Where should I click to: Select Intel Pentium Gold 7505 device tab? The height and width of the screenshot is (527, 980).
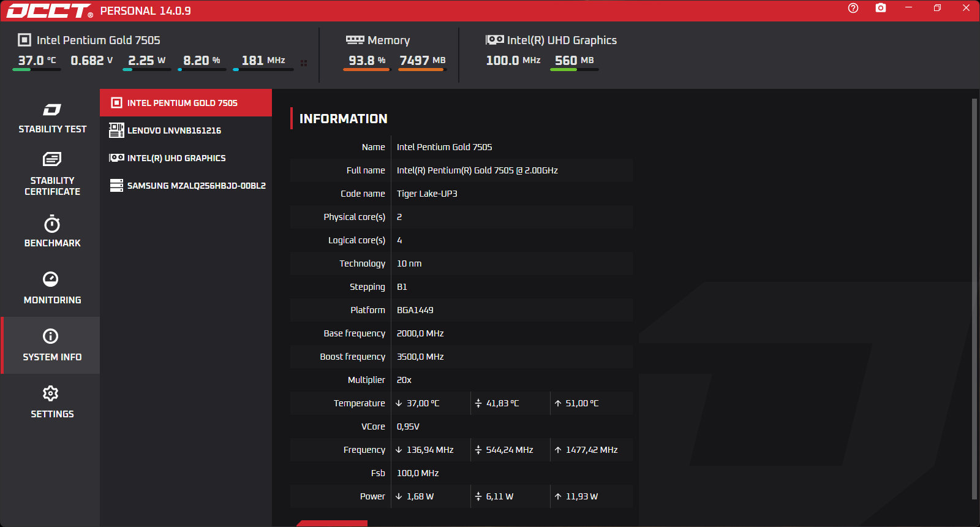[186, 103]
